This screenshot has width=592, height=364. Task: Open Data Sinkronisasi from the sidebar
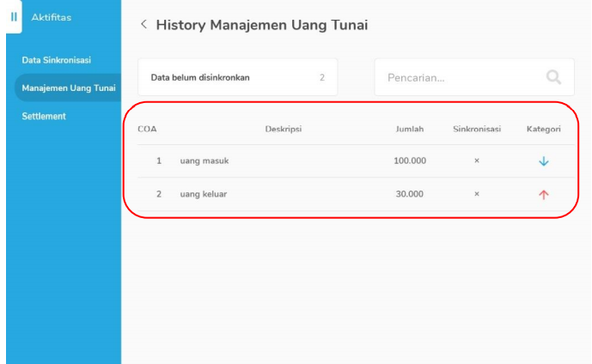point(57,60)
